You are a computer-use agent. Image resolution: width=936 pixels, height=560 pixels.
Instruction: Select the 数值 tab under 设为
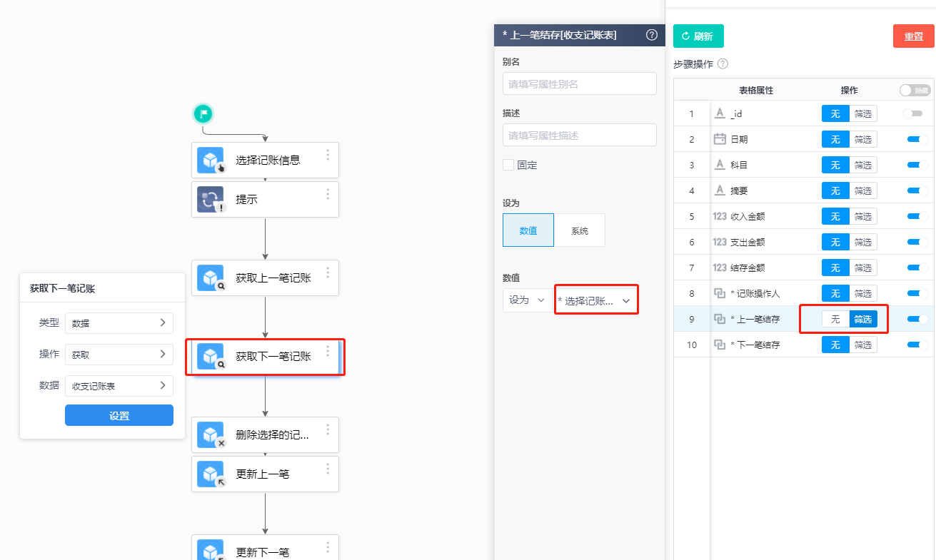tap(528, 230)
